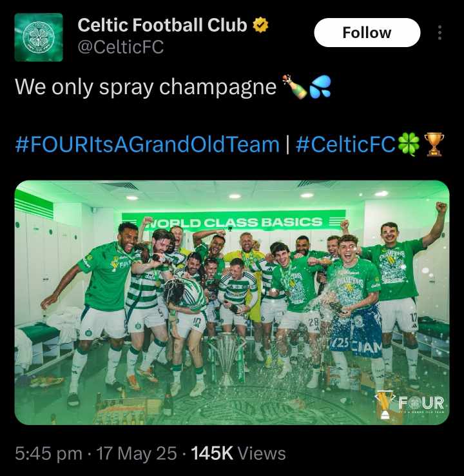Visit the @CelticFC handle link

click(x=121, y=47)
